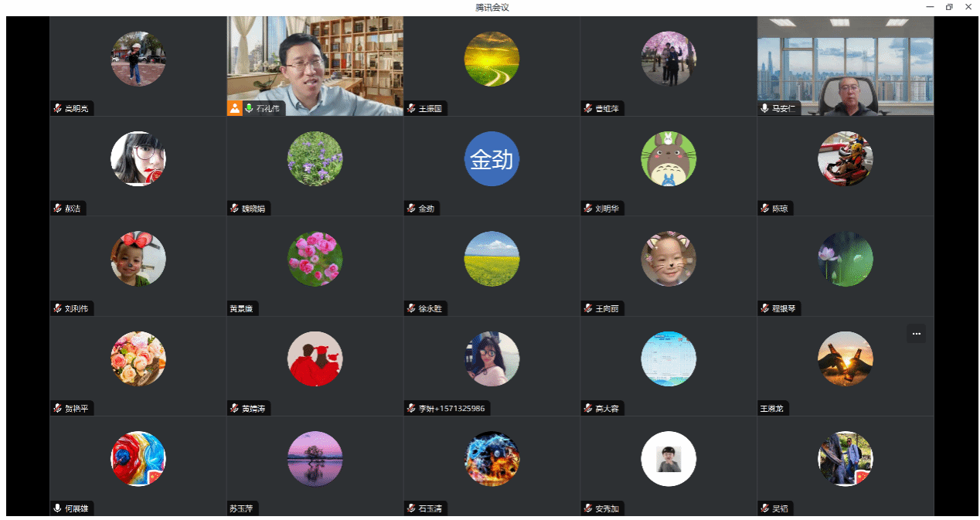Click the muted microphone icon beside 陈琼
Image resolution: width=980 pixels, height=520 pixels.
coord(764,209)
